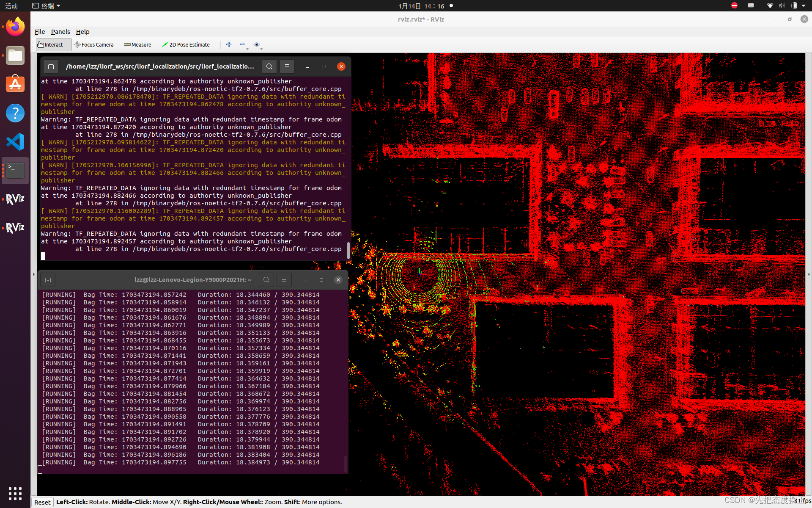Search in the liorf_localization terminal
This screenshot has height=508, width=812.
(269, 66)
